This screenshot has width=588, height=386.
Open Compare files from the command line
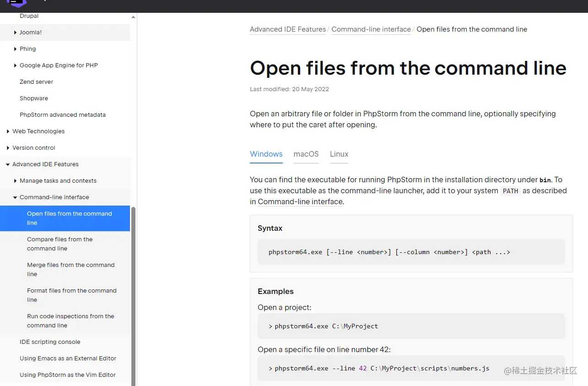60,244
